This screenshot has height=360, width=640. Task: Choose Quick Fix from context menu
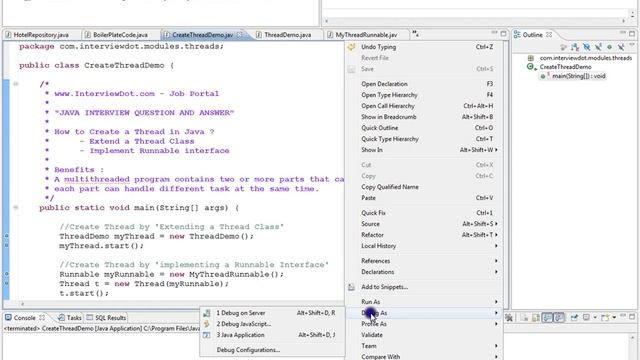click(x=424, y=213)
